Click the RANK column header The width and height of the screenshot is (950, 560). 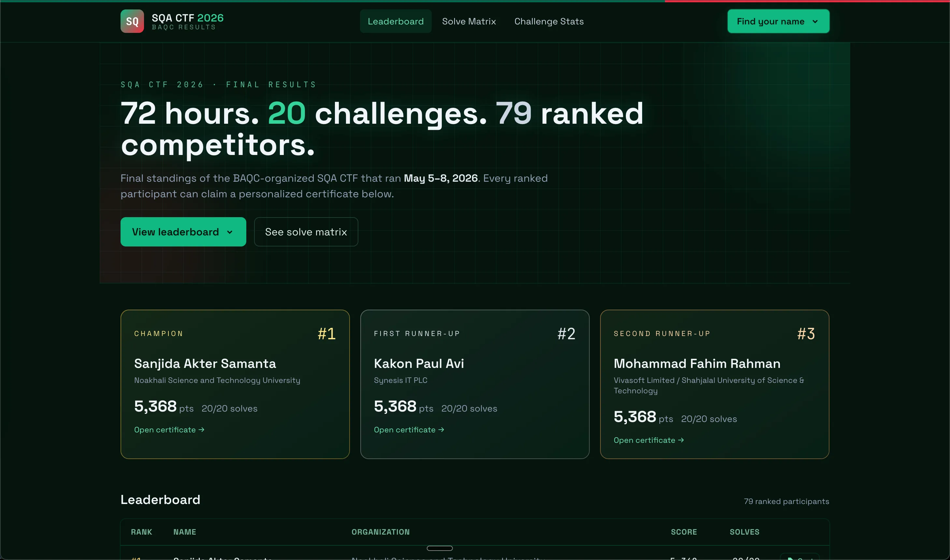[141, 532]
